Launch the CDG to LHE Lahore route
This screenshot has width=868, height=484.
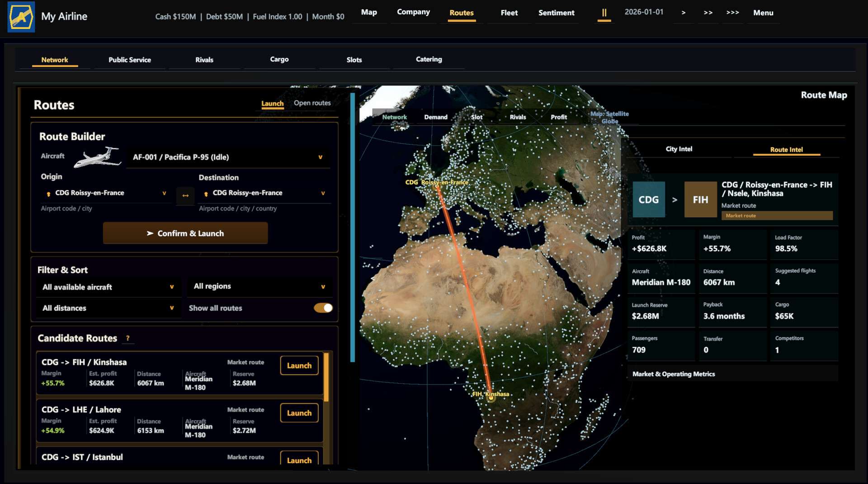(x=299, y=413)
